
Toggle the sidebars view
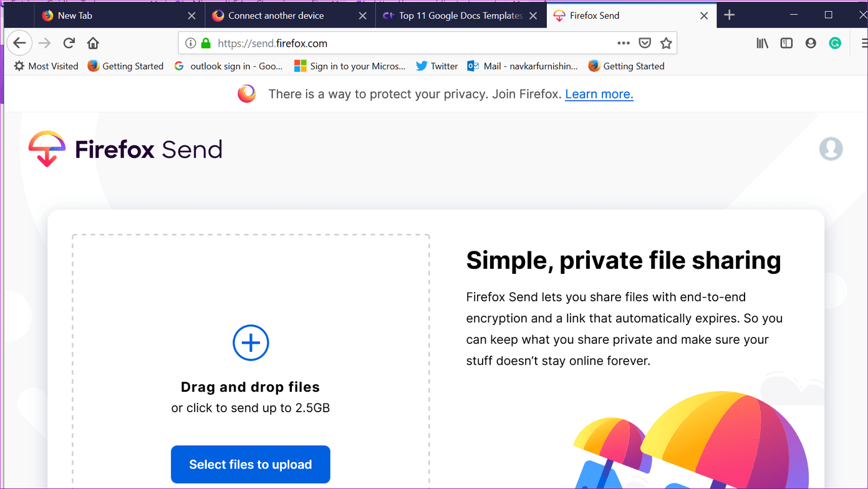coord(786,43)
